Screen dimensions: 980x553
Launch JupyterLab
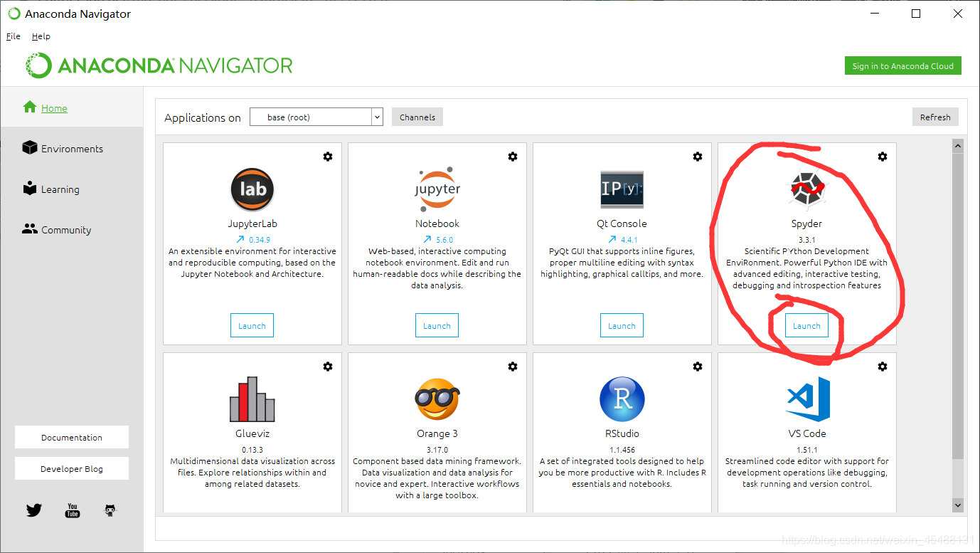(x=252, y=325)
